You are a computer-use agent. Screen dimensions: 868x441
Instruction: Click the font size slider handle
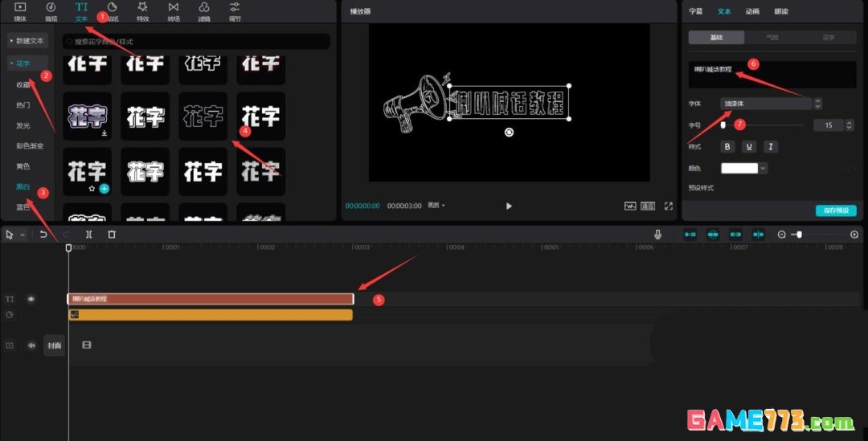pos(723,125)
